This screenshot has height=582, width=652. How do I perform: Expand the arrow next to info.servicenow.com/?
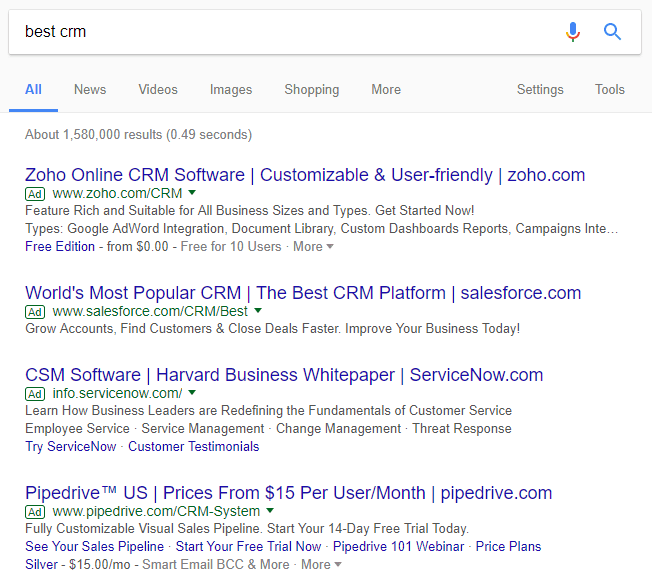point(192,392)
